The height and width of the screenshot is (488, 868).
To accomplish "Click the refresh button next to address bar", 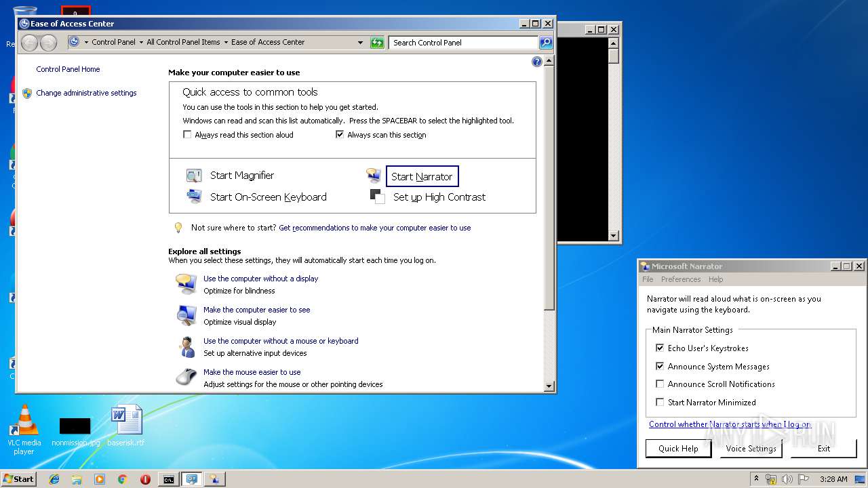I will [x=377, y=42].
